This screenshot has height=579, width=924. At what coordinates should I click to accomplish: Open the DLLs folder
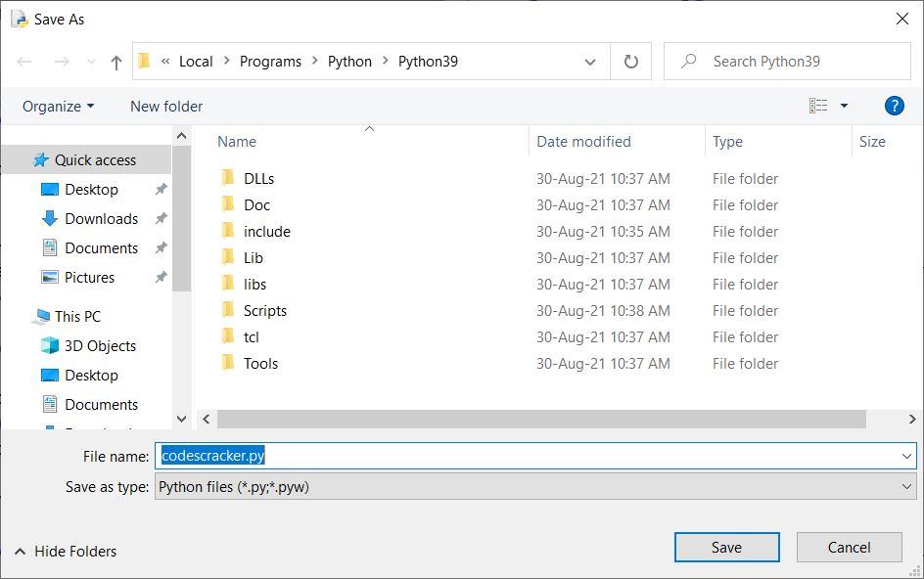tap(258, 178)
